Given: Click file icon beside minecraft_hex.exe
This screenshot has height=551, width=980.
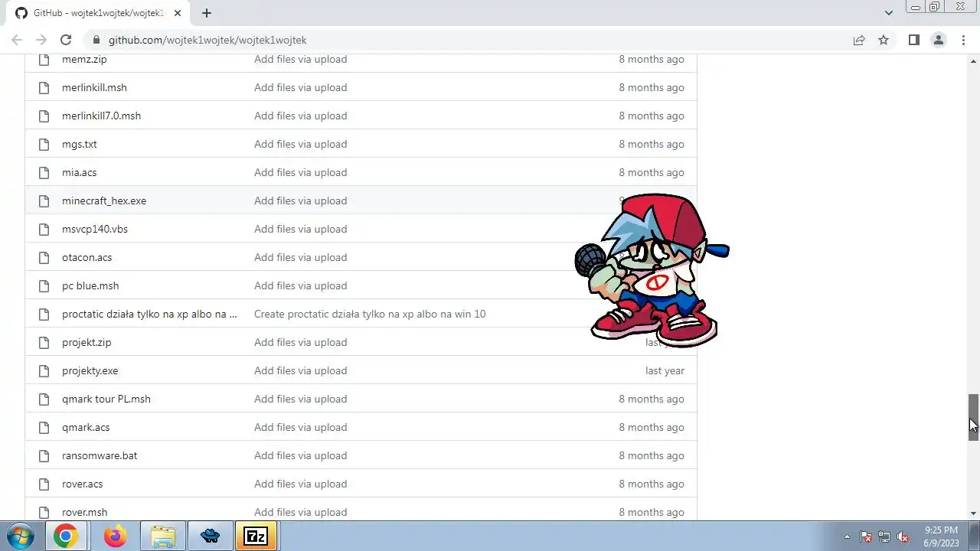Looking at the screenshot, I should click(44, 201).
